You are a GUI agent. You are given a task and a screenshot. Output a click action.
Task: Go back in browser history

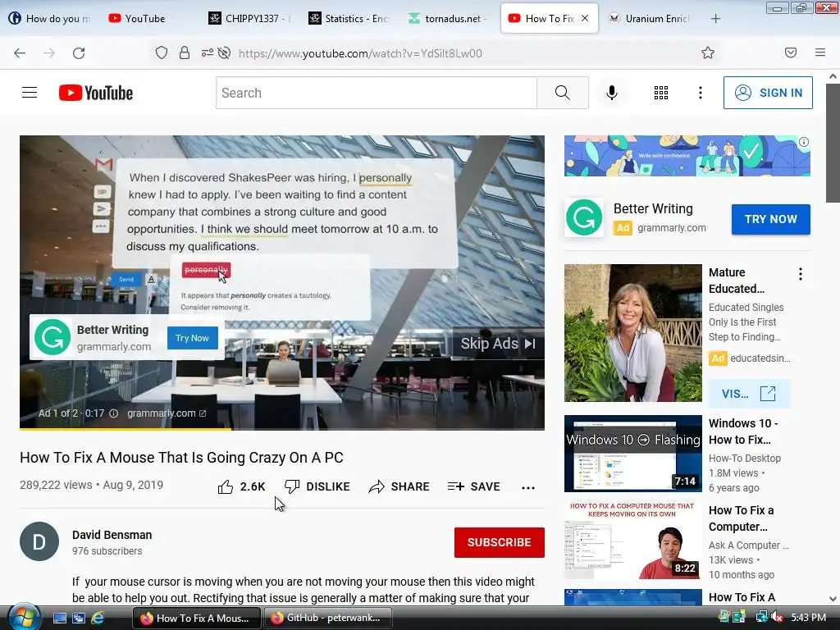[x=20, y=53]
